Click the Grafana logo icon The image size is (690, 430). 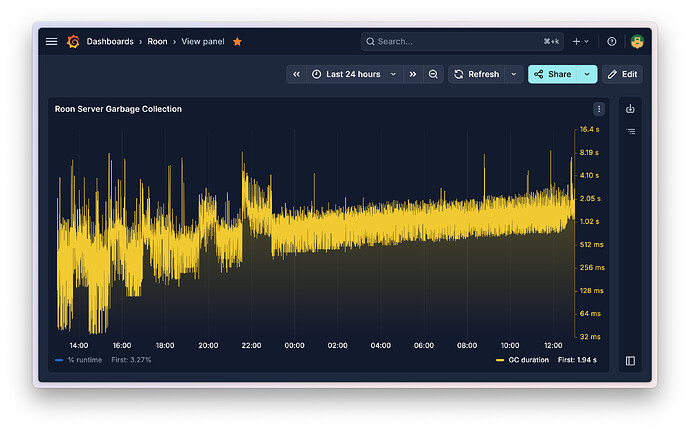click(73, 41)
